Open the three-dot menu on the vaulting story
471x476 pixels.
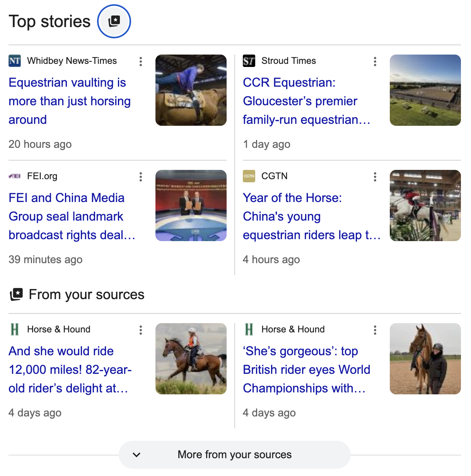141,62
